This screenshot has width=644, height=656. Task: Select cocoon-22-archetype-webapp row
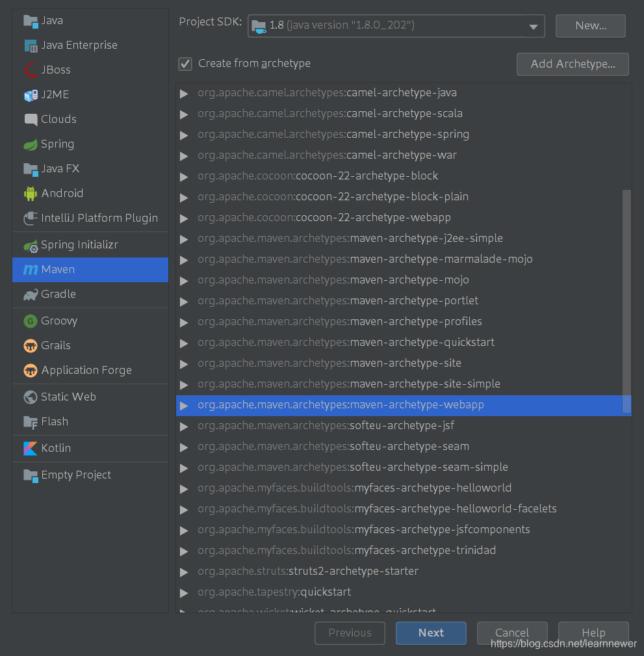coord(404,218)
